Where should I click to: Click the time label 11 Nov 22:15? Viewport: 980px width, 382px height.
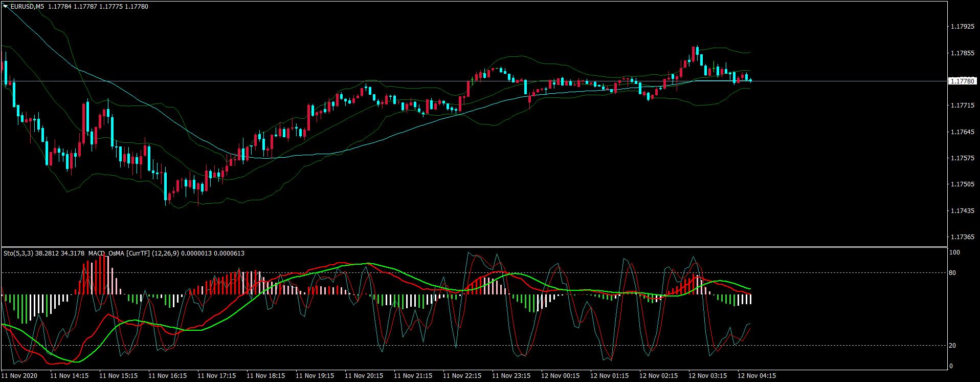462,376
